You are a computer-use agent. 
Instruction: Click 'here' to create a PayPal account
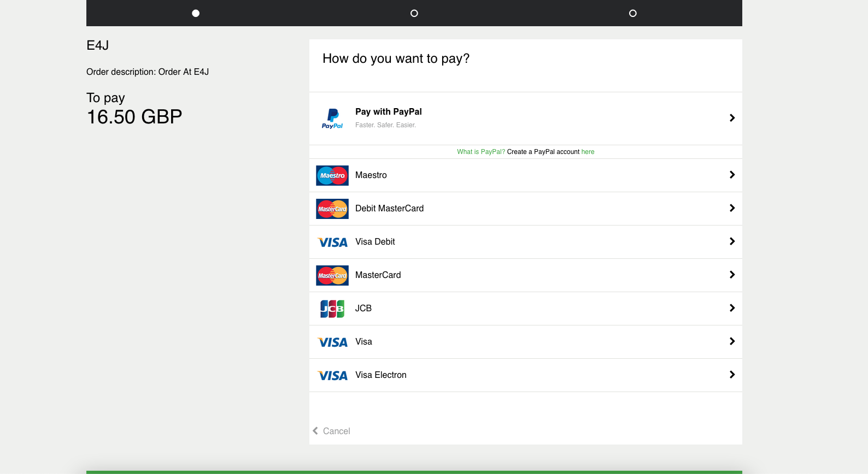click(588, 152)
